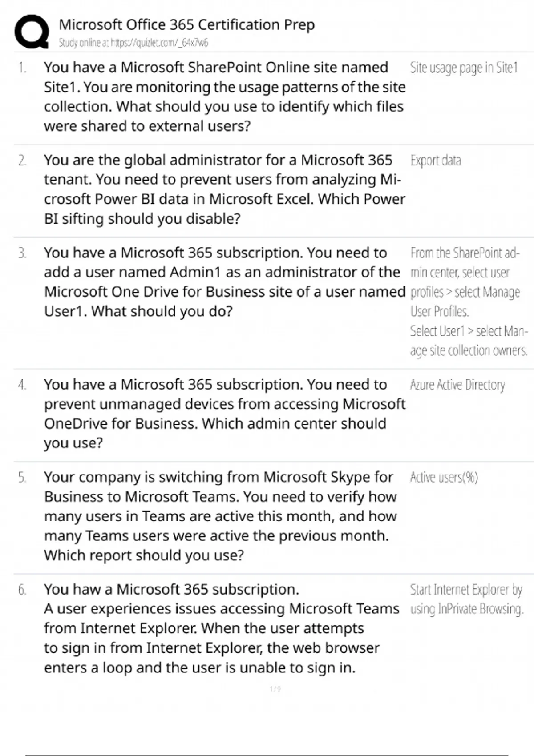534x756 pixels.
Task: Click the SharePoint Site1 usage patterns question
Action: [224, 97]
